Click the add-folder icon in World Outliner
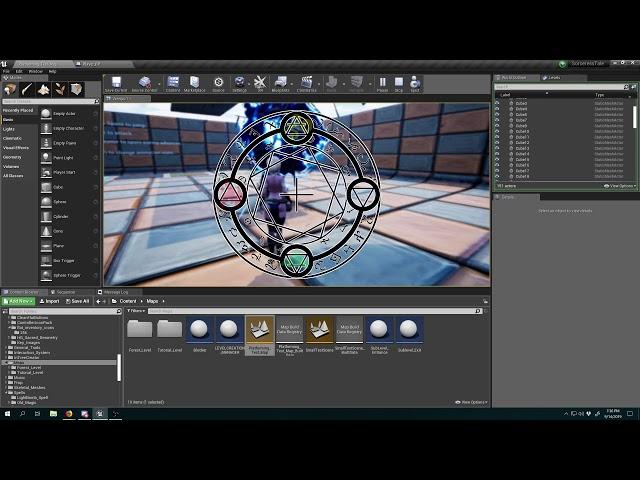The image size is (640, 480). point(633,87)
